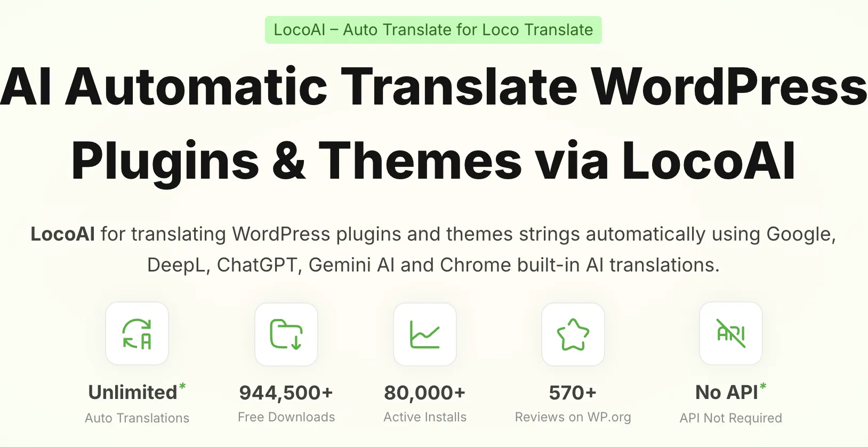Click the Free Downloads label

(286, 417)
